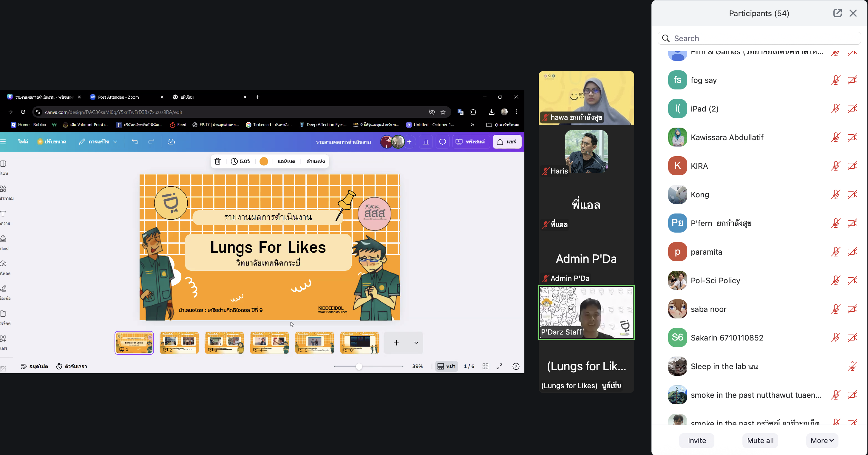Open the editing mode dropdown in Canva toolbar
This screenshot has height=455, width=868.
(x=98, y=142)
